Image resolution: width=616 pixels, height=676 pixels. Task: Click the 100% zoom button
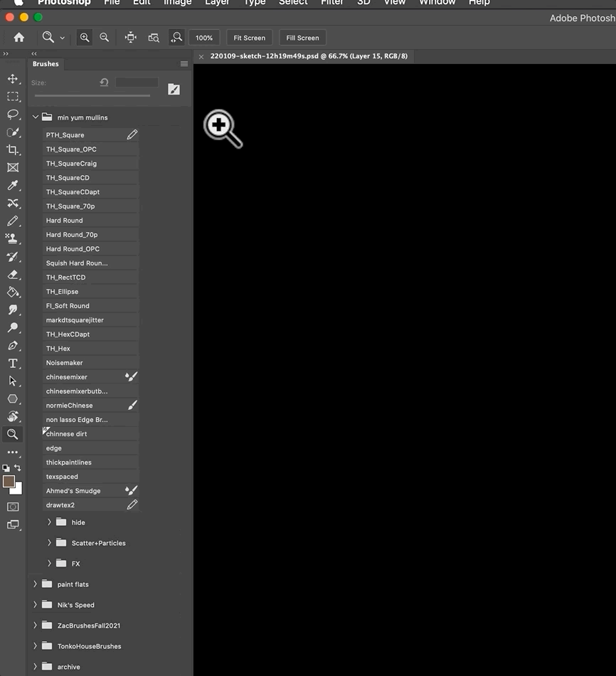click(204, 38)
